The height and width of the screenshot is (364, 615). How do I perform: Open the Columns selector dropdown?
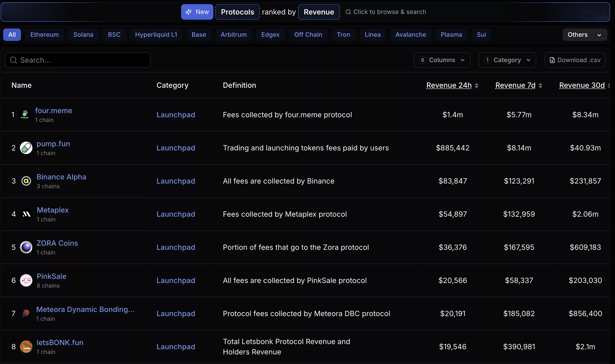pos(442,60)
